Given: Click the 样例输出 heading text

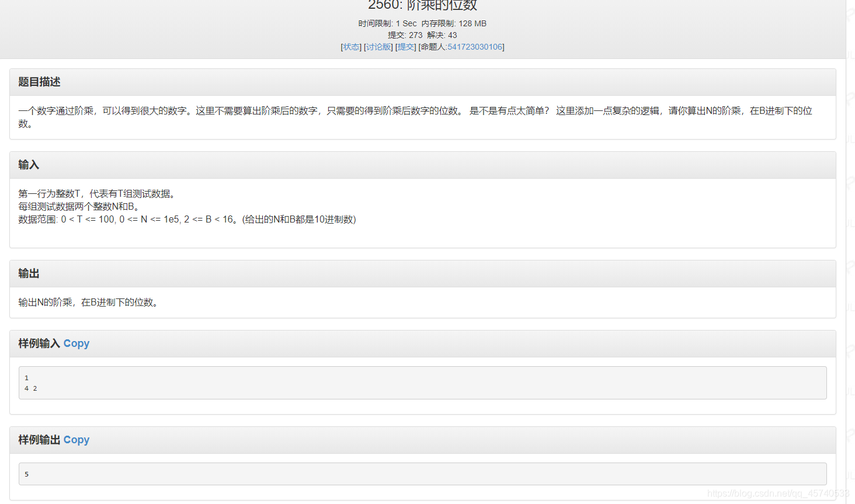Looking at the screenshot, I should (x=39, y=440).
